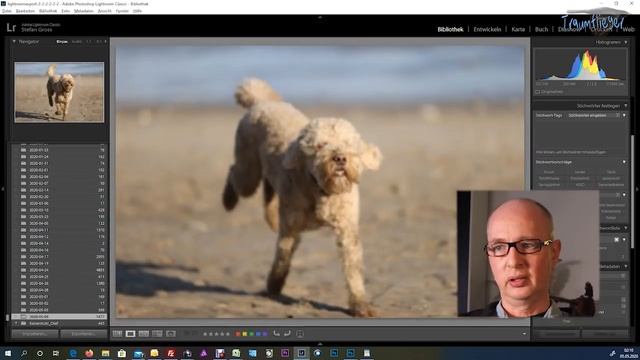Collapse the Histogramm panel

[x=626, y=42]
